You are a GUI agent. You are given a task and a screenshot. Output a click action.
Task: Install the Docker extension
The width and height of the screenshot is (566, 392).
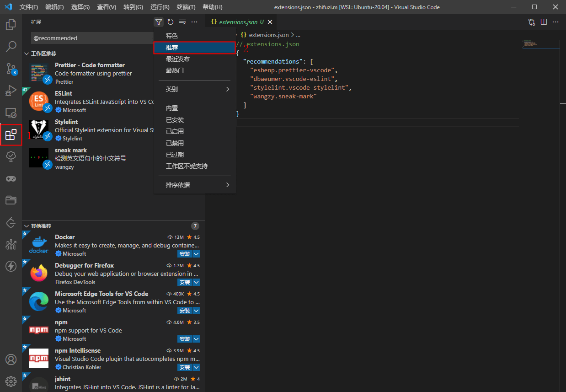tap(185, 254)
